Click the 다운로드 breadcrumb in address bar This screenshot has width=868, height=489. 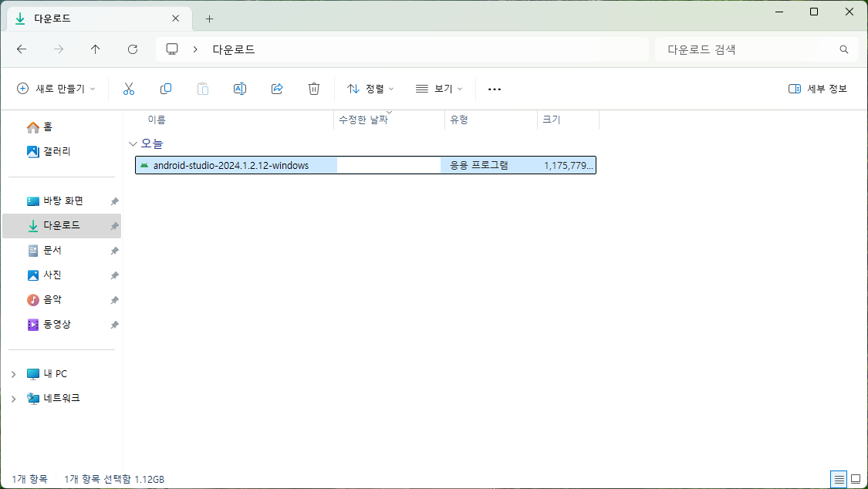point(234,49)
